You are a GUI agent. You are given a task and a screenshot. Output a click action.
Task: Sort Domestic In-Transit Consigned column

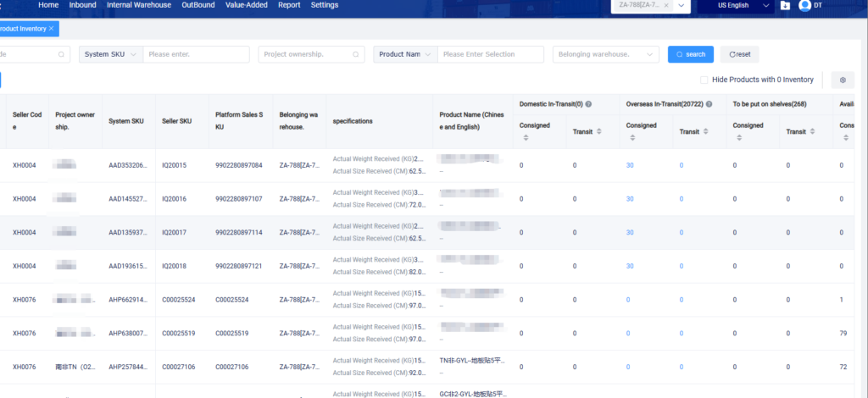coord(526,138)
